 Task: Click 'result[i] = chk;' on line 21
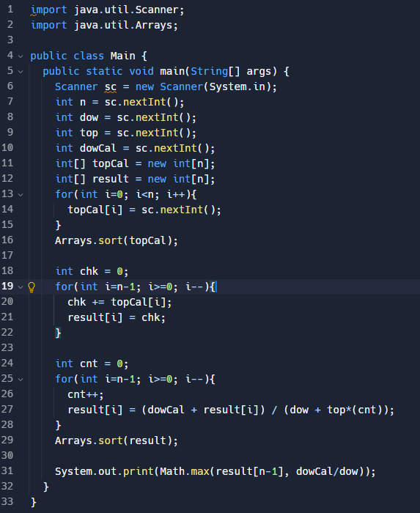pos(117,317)
